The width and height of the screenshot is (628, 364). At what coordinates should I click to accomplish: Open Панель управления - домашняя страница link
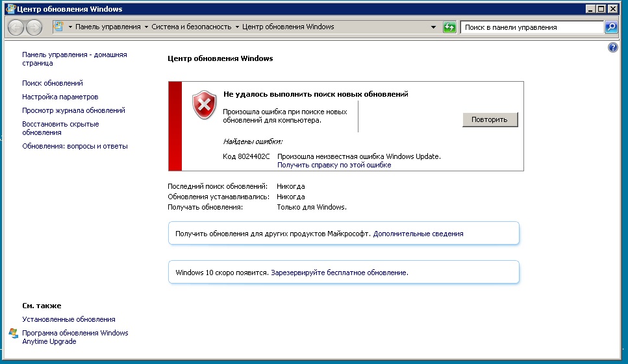(x=75, y=59)
